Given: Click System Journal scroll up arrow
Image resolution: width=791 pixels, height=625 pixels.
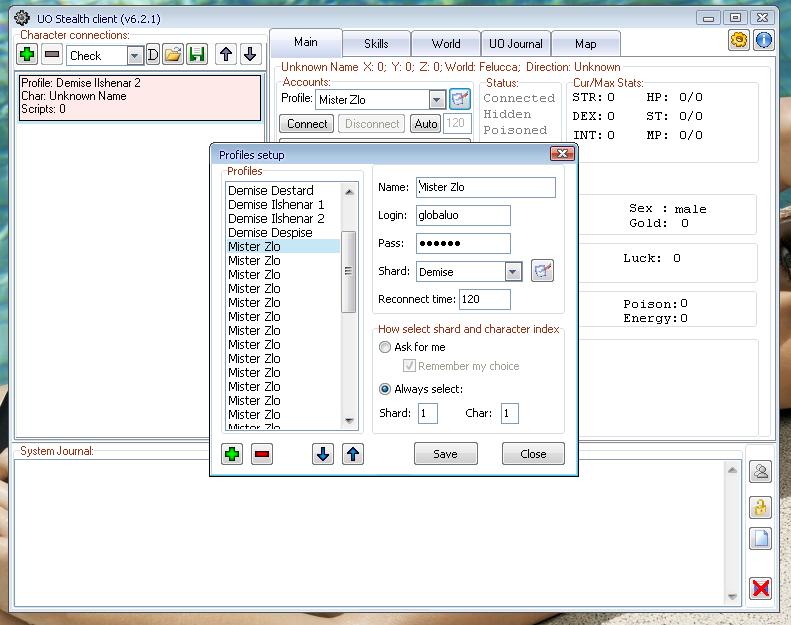Looking at the screenshot, I should 732,470.
